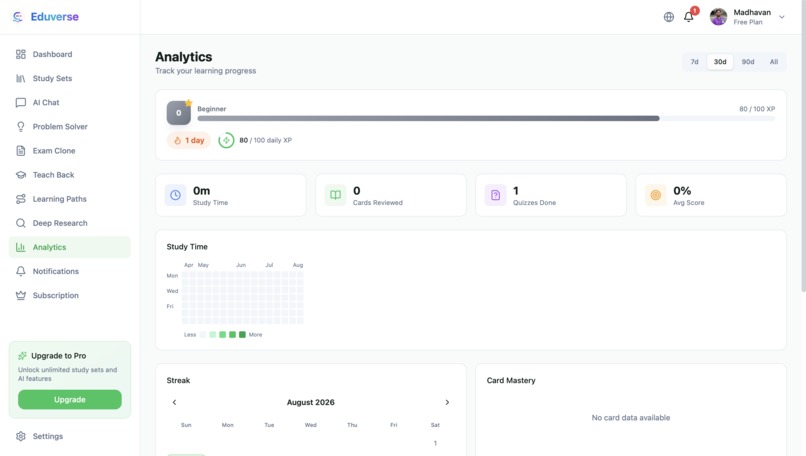Click the Analytics page heading
Viewport: 806px width, 456px height.
click(184, 57)
